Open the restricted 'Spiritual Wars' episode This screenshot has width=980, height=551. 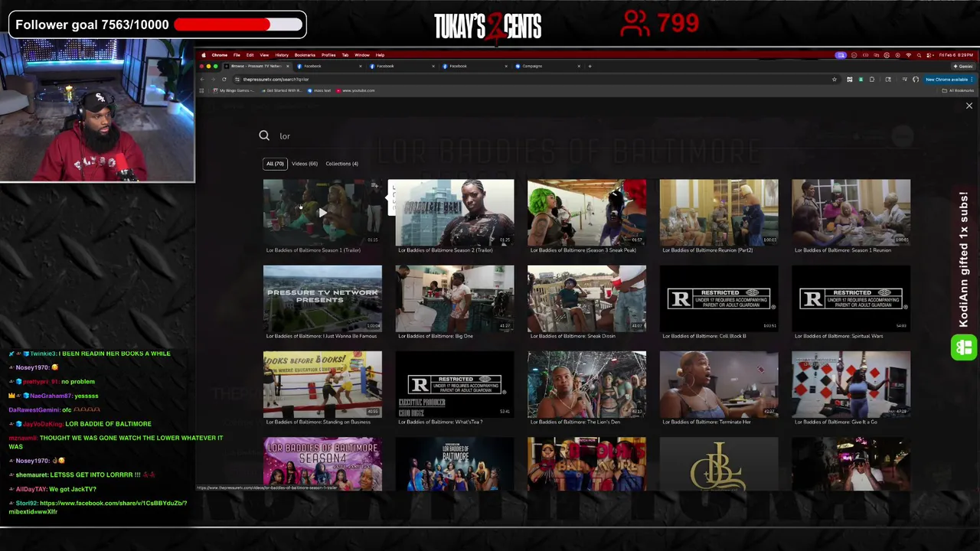[x=851, y=298]
